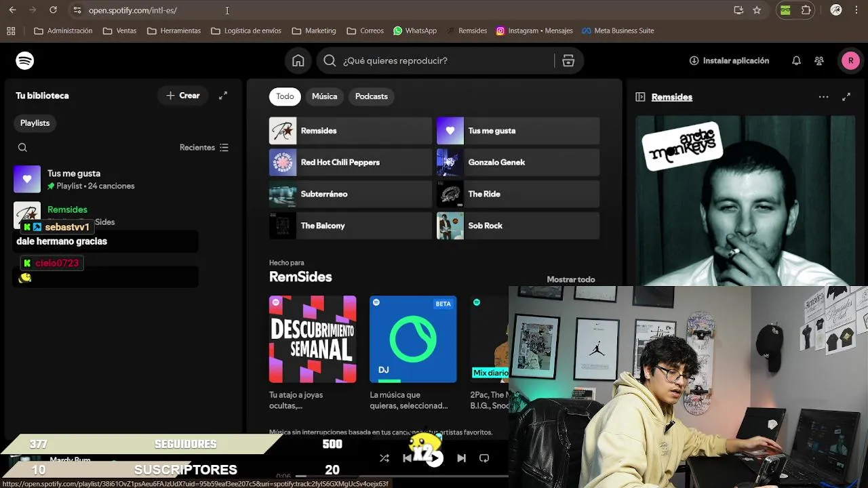
Task: Open Correos bookmarks folder
Action: coord(365,30)
